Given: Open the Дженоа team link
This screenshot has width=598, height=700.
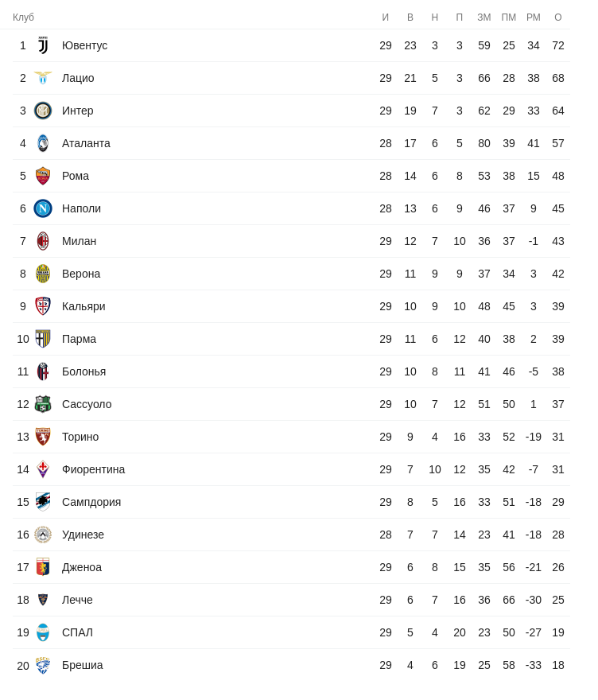Looking at the screenshot, I should (x=82, y=567).
